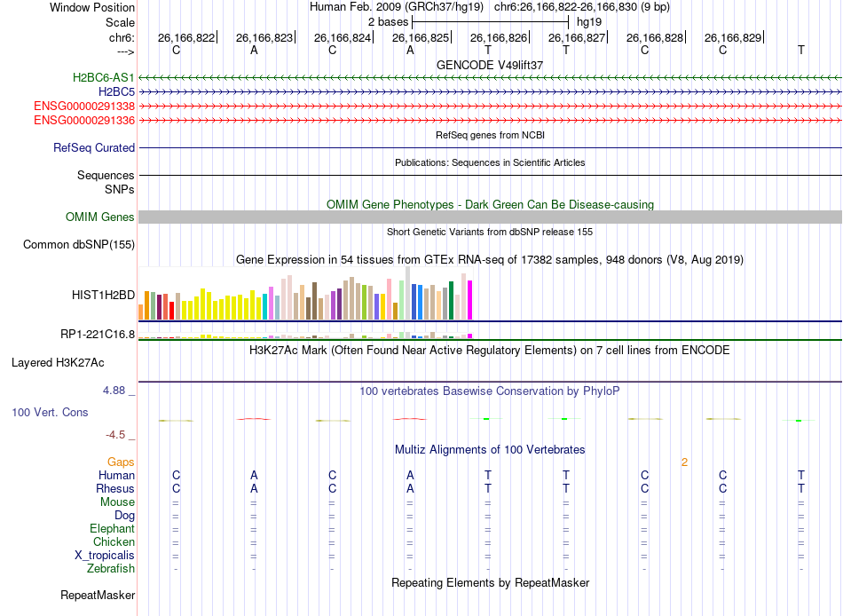Viewport: 843px width, 616px height.
Task: Click the GTEx Gene Expression track title
Action: (x=490, y=260)
